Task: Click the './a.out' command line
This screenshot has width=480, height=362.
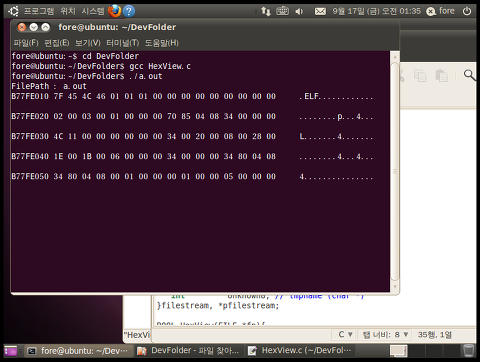Action: (87, 76)
